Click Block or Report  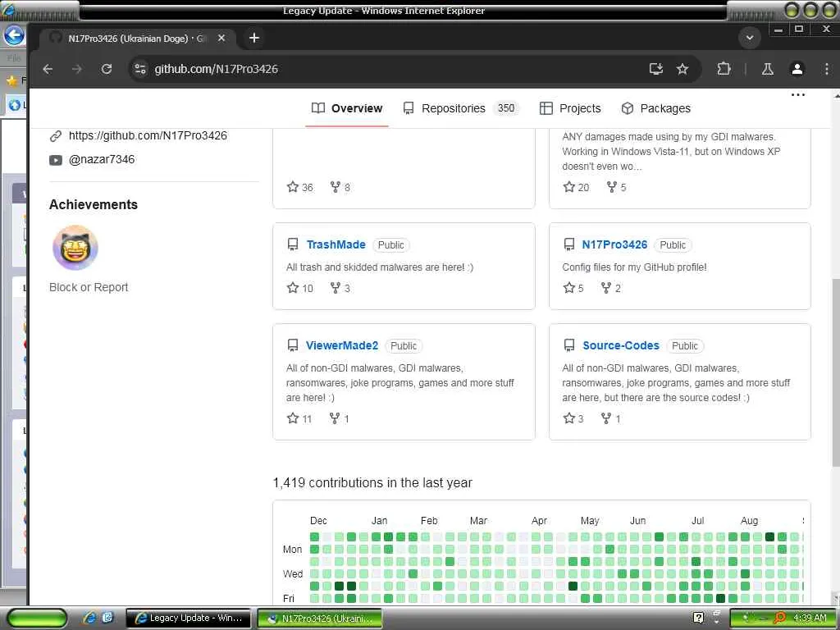pos(89,288)
